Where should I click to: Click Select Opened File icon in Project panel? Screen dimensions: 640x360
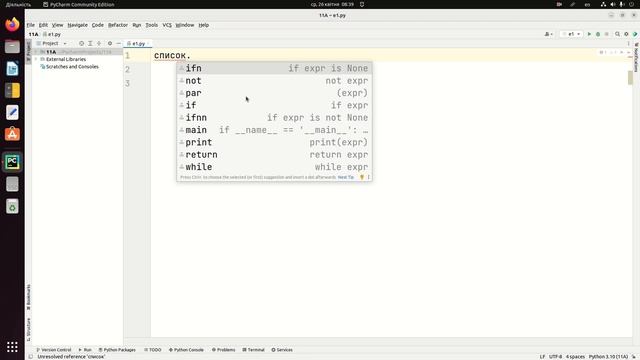click(x=81, y=43)
